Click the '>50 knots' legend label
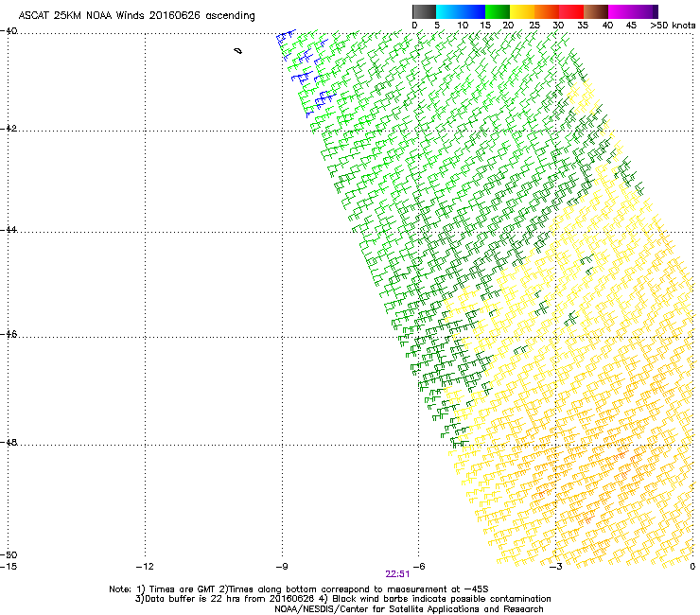The width and height of the screenshot is (700, 615). (673, 26)
